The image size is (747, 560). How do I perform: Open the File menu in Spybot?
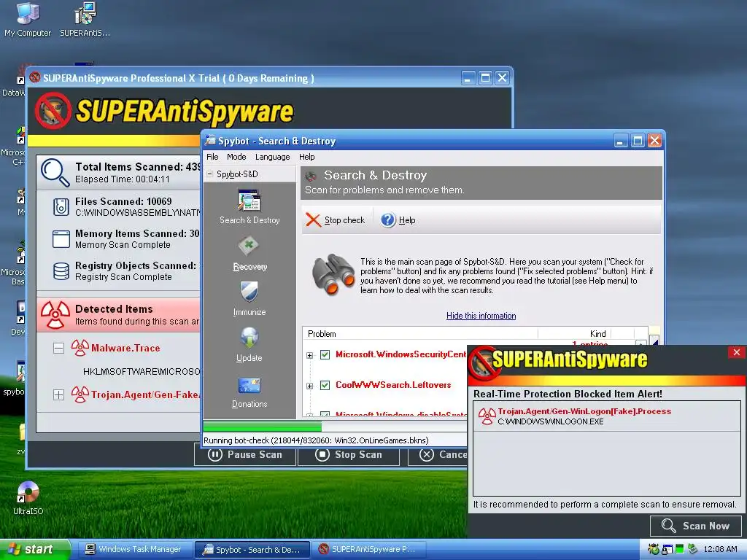coord(212,157)
